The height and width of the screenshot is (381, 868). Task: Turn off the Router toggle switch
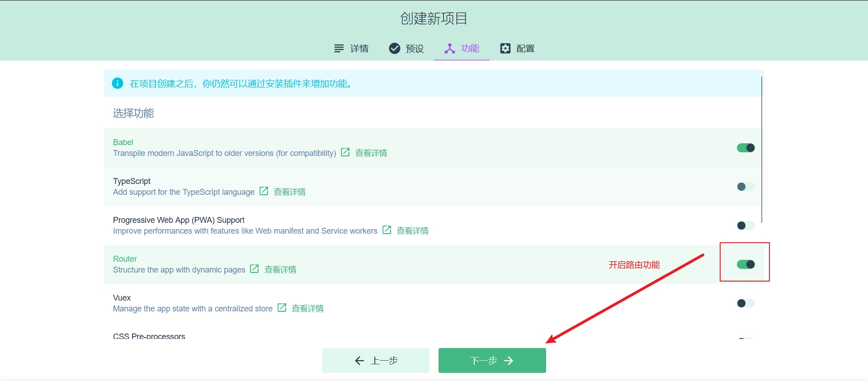(x=745, y=264)
